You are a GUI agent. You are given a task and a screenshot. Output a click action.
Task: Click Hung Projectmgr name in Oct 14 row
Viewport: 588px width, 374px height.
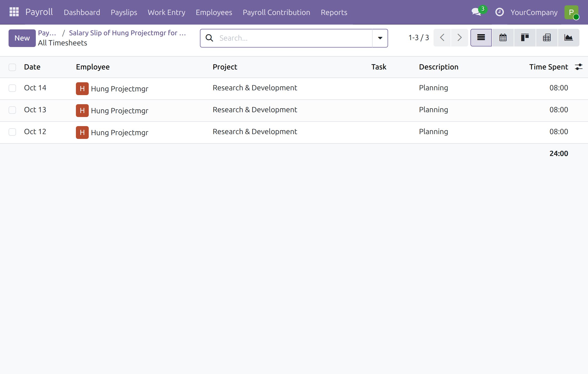(x=119, y=89)
